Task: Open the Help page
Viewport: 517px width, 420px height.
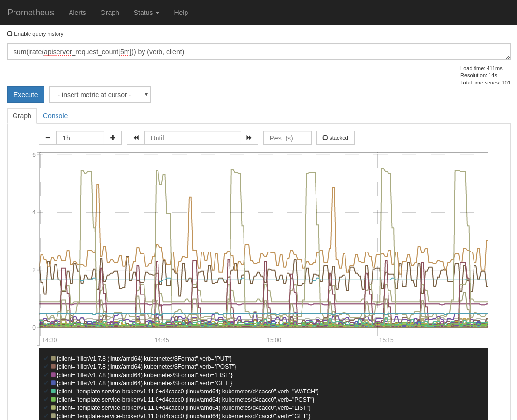Action: coord(181,13)
